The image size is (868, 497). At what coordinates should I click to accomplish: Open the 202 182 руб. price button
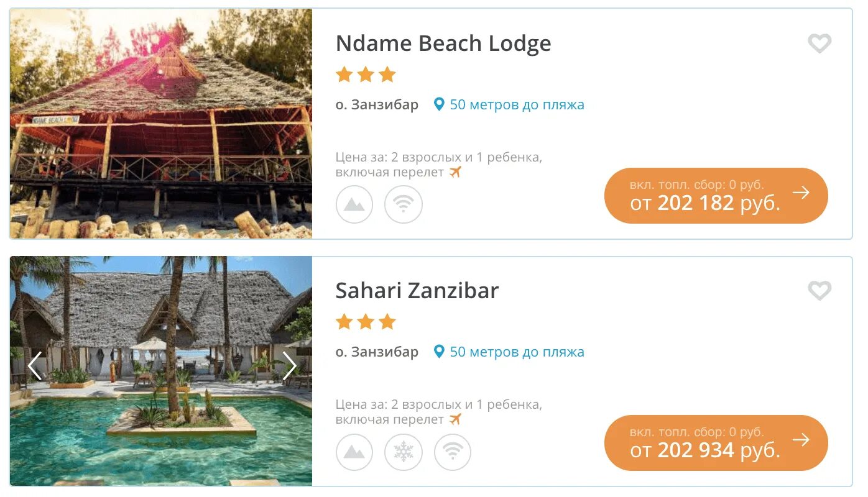tap(716, 196)
